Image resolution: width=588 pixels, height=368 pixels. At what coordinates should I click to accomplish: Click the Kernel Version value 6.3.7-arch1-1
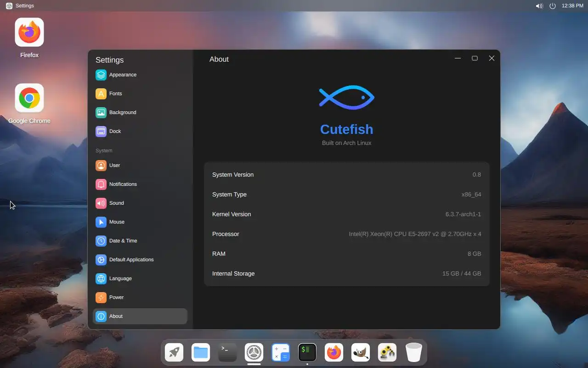(x=463, y=214)
